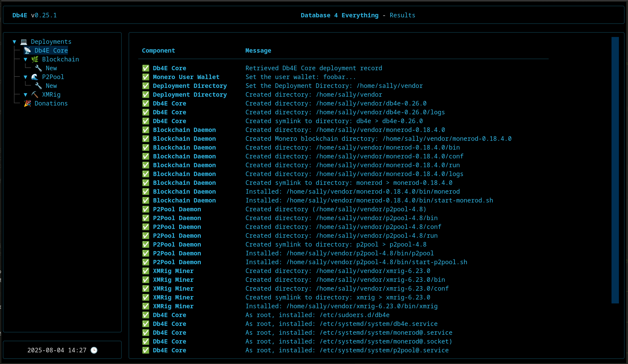Click the checkmark for db4e symlink row
The height and width of the screenshot is (364, 628).
(146, 121)
